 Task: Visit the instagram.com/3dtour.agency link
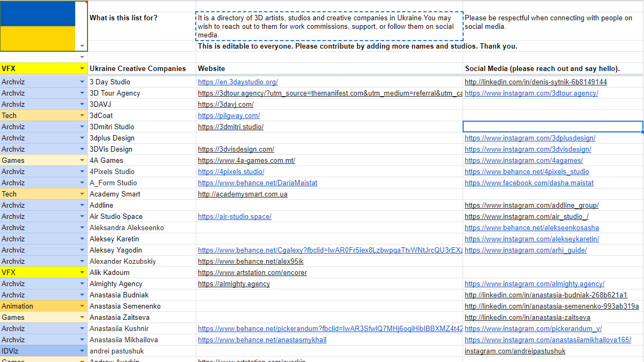tap(531, 93)
